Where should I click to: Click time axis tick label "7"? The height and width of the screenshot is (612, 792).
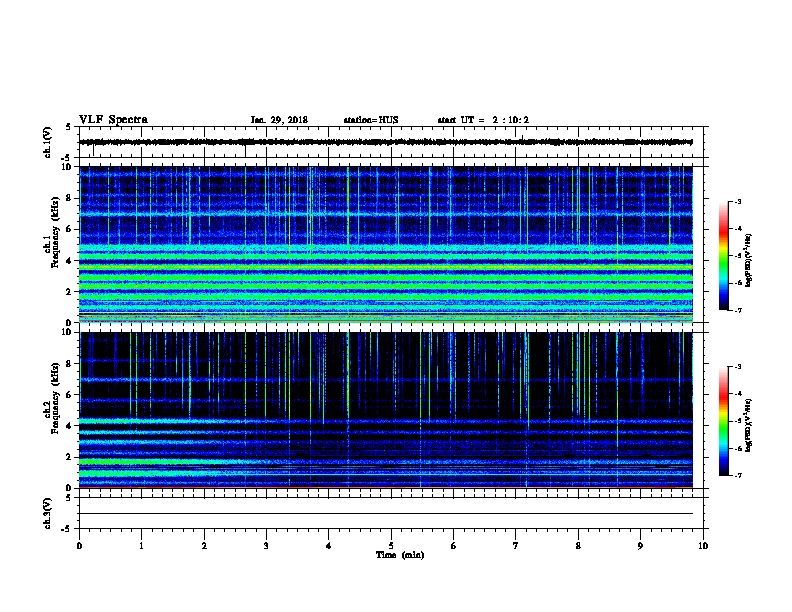[516, 546]
